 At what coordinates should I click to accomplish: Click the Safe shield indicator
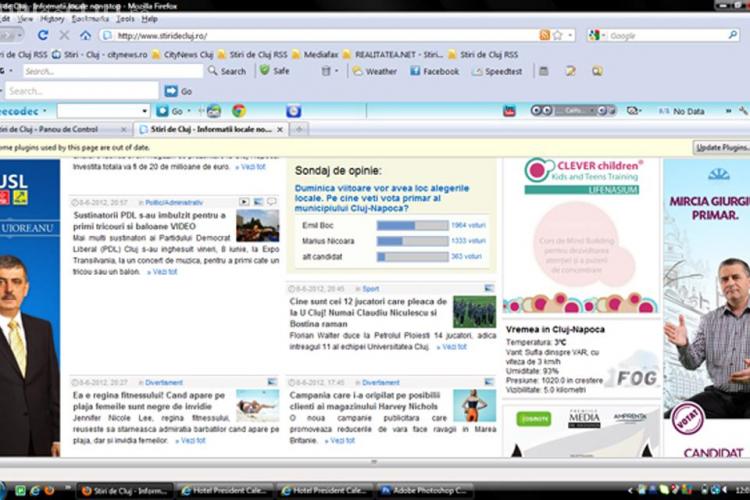pos(275,71)
